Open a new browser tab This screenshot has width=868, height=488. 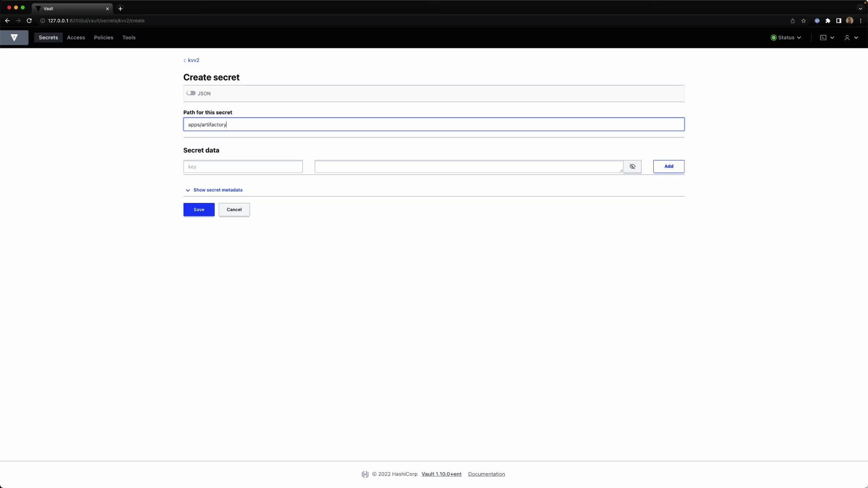tap(120, 9)
